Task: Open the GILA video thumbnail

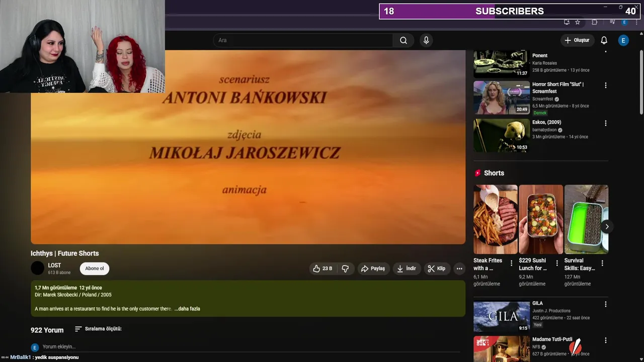Action: click(502, 317)
